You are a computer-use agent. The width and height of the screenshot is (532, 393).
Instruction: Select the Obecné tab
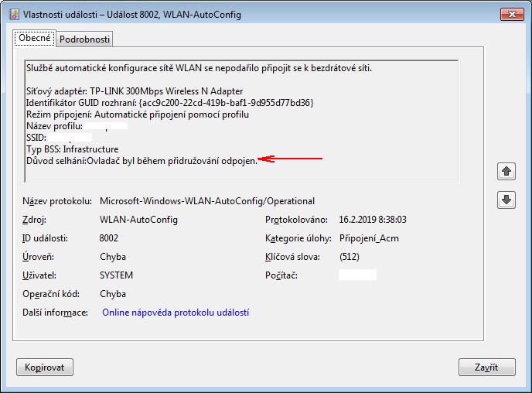click(x=34, y=39)
